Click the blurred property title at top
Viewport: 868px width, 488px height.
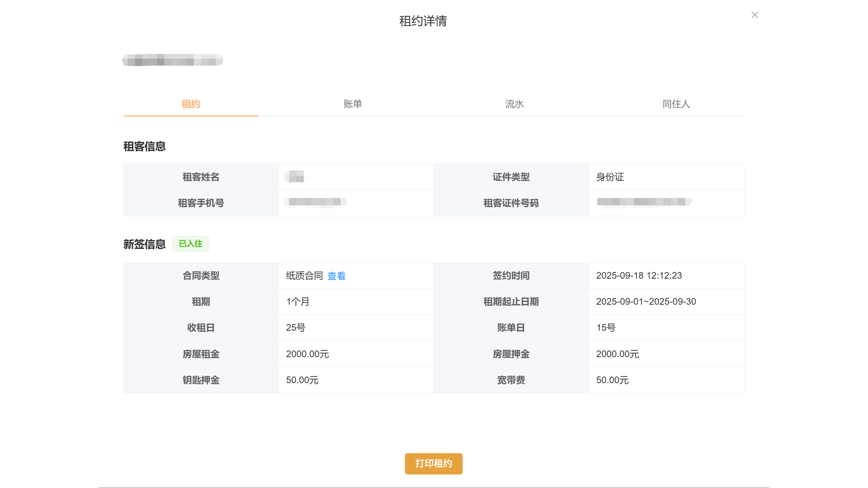click(173, 60)
